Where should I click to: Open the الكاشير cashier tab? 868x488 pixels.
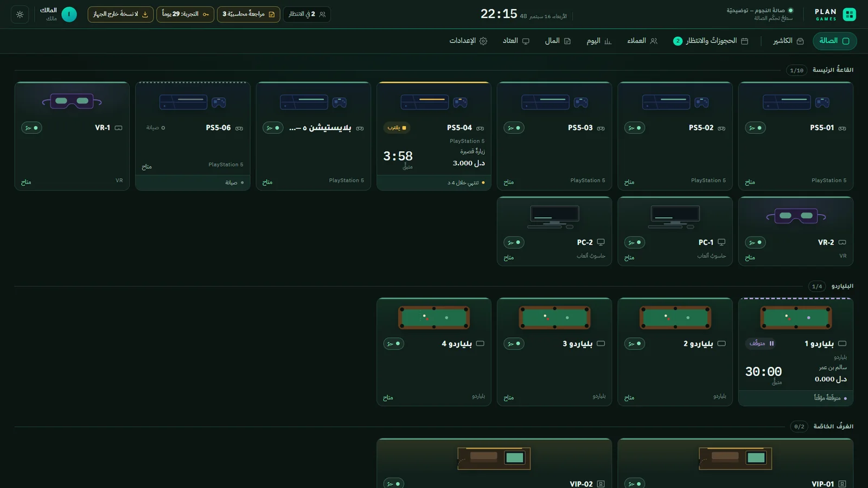coord(788,41)
